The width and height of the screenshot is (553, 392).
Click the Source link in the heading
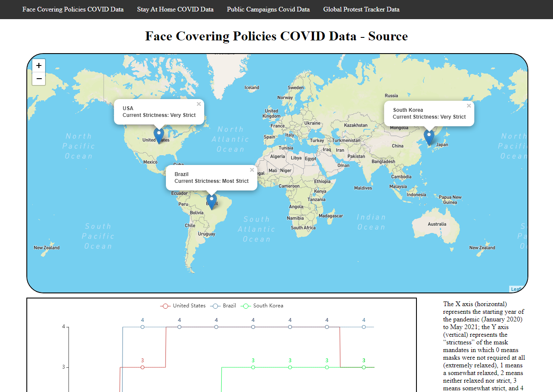coord(388,36)
